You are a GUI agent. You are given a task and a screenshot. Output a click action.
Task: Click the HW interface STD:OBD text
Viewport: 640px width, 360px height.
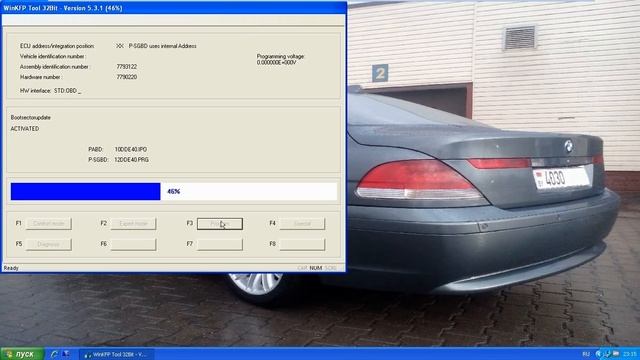pos(51,91)
